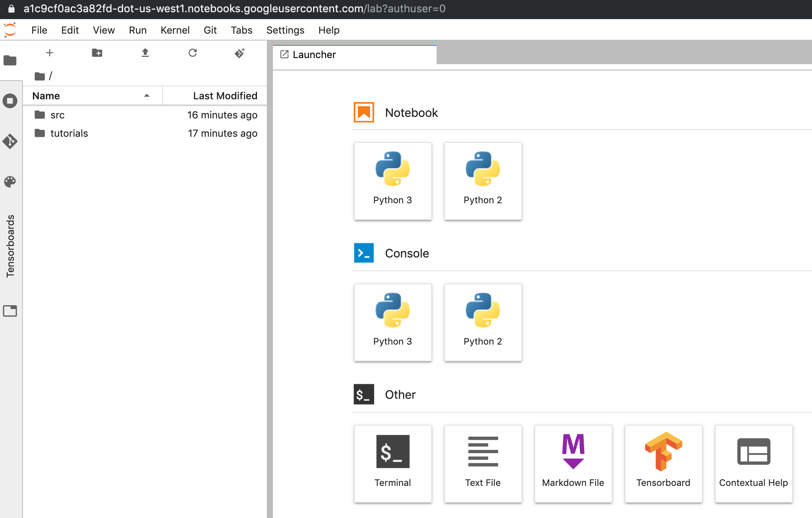Open the palette commands sidebar icon
The image size is (812, 518).
point(10,182)
